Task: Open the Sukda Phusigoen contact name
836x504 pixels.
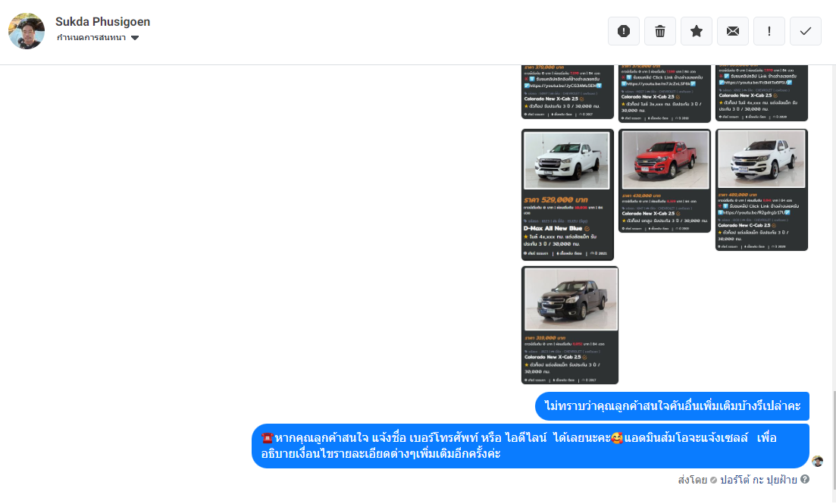Action: click(103, 22)
